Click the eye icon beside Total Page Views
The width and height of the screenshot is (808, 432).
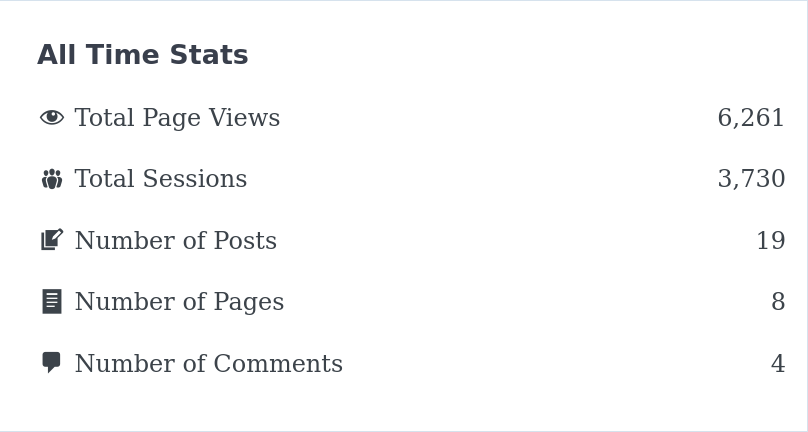click(52, 118)
